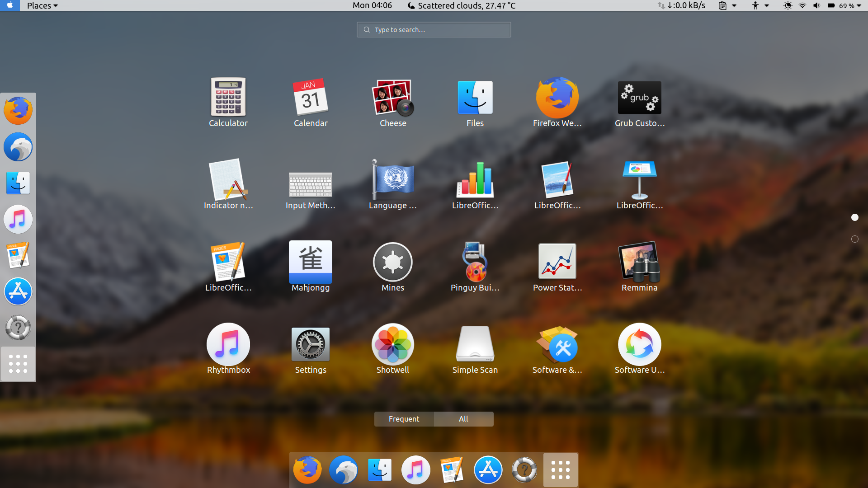Mute audio via the speaker icon
The image size is (868, 488).
coord(816,5)
